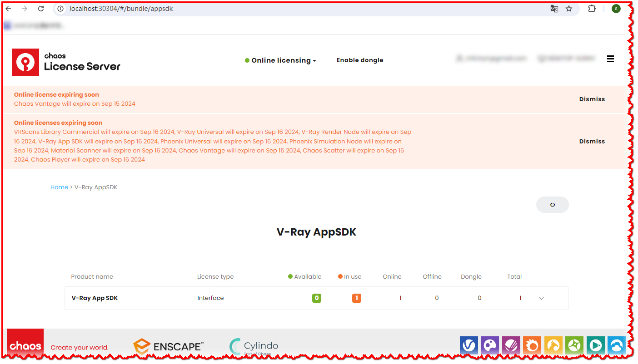Reload the page via browser refresh
This screenshot has width=638, height=364.
(41, 9)
